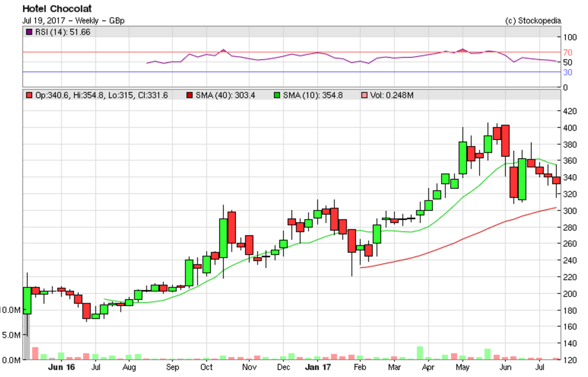Click the price axis label '400'
588x377 pixels.
click(x=570, y=128)
